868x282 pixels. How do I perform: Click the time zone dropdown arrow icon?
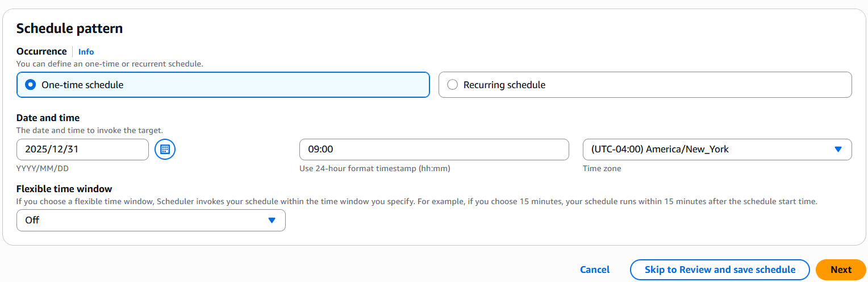click(x=838, y=150)
